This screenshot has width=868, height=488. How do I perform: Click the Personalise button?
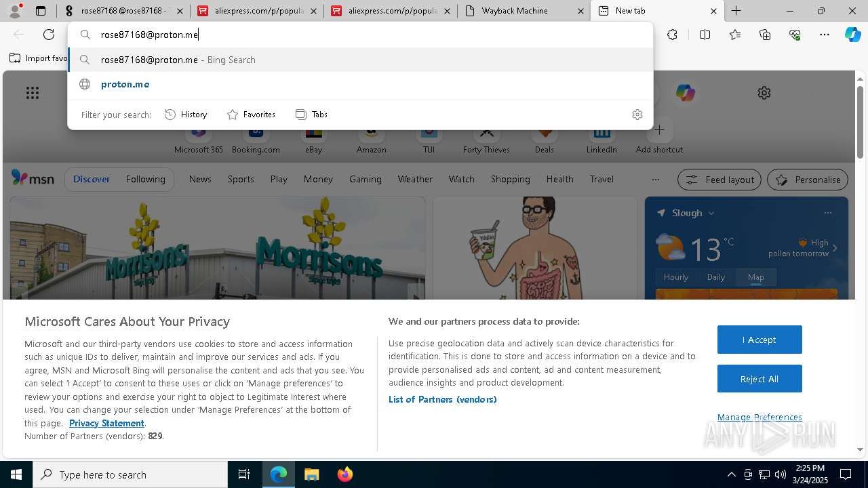tap(808, 180)
